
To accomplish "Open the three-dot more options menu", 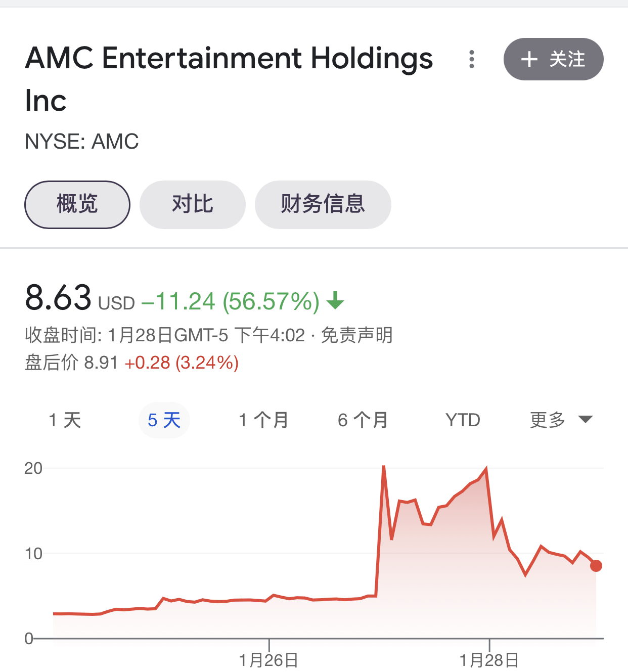I will tap(471, 59).
